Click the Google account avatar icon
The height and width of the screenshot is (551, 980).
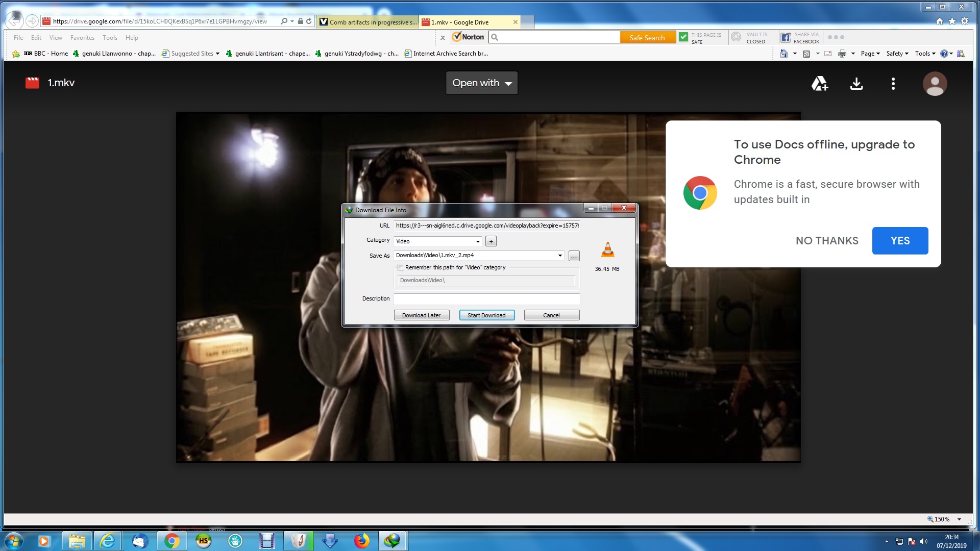pos(934,83)
